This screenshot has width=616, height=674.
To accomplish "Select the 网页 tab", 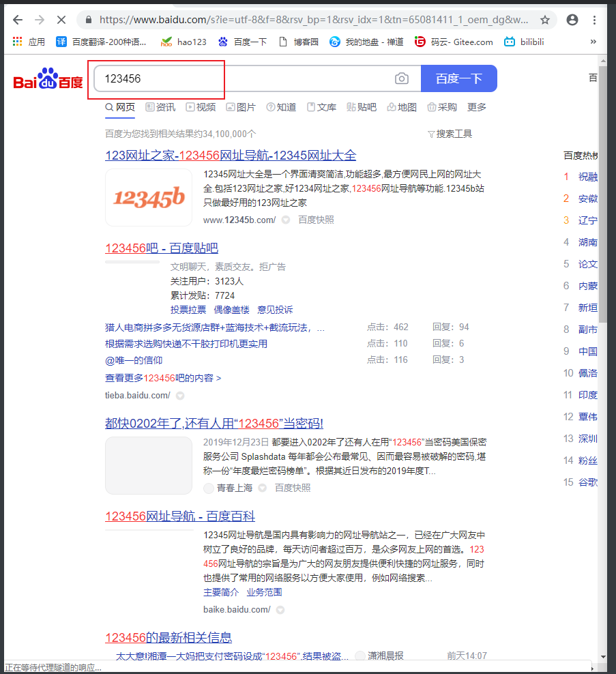I will coord(120,107).
